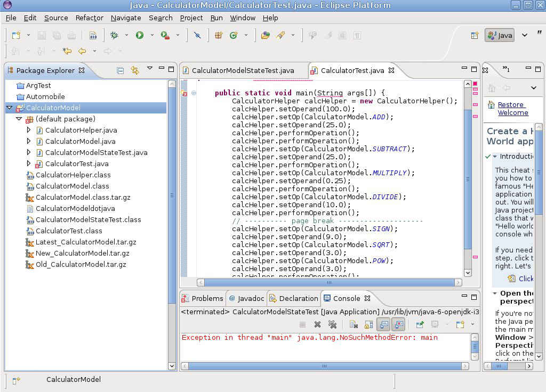Expand CalculatorModel.java tree node
Screen dimensions: 546x392
[x=29, y=141]
